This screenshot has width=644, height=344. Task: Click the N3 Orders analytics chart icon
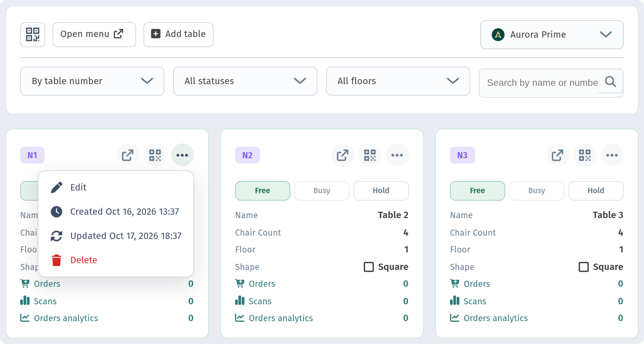[455, 318]
